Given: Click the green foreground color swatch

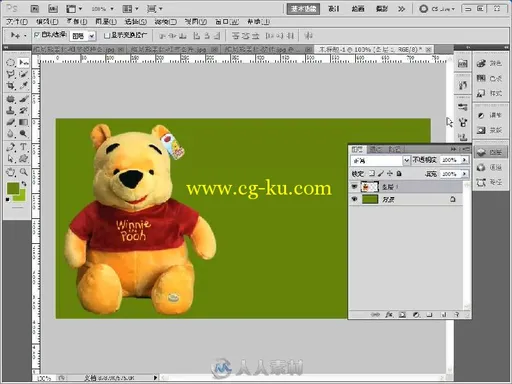Looking at the screenshot, I should click(13, 188).
